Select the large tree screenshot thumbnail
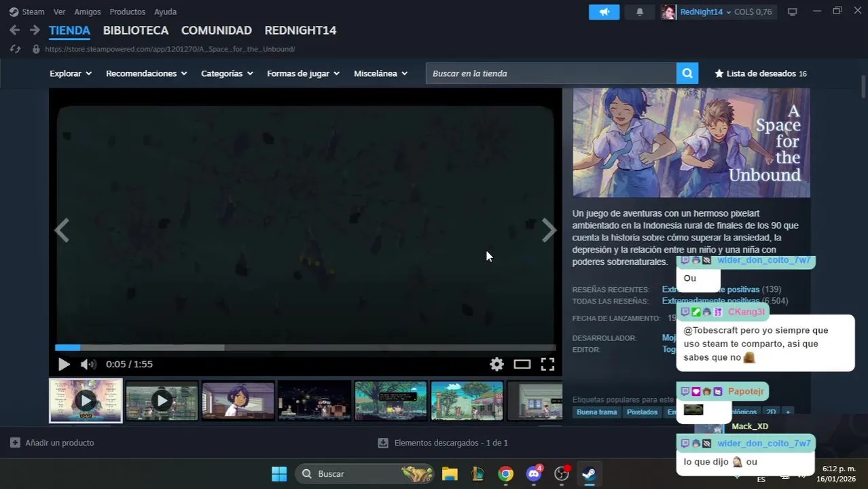 pyautogui.click(x=391, y=401)
